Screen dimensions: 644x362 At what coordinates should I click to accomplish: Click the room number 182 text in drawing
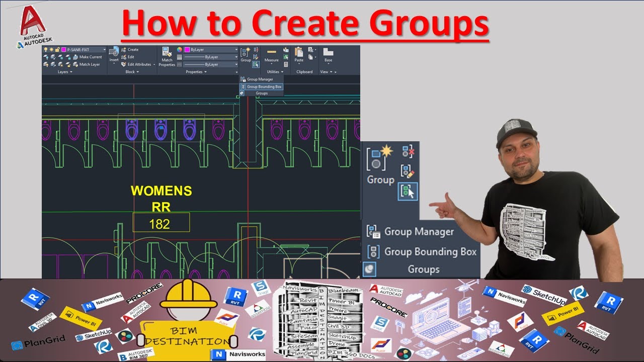tap(160, 224)
